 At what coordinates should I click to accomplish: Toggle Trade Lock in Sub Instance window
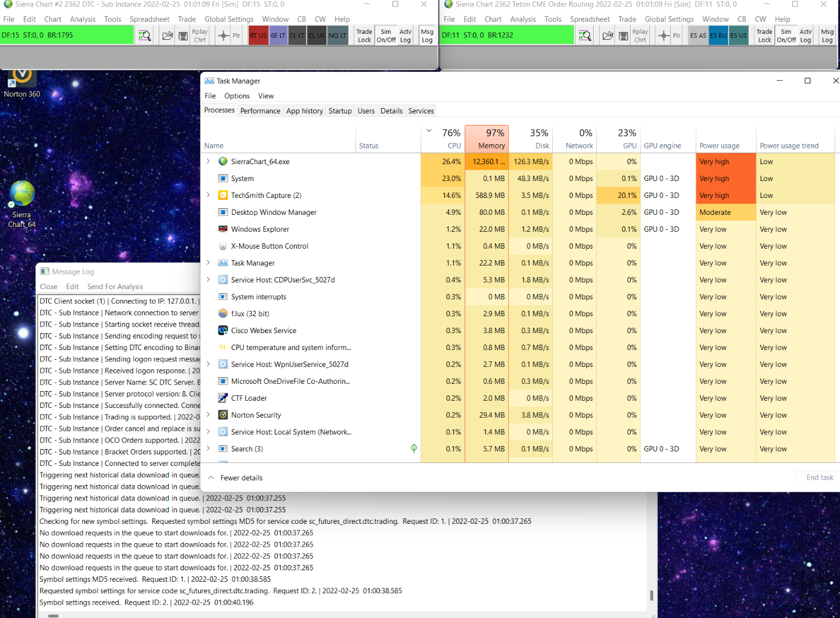[364, 36]
